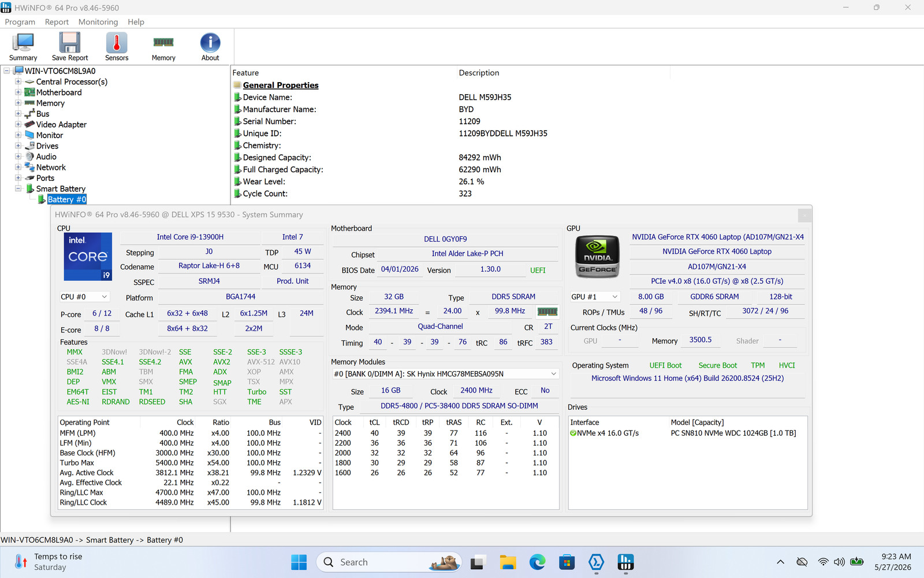Launch File Explorer from the taskbar

click(508, 562)
